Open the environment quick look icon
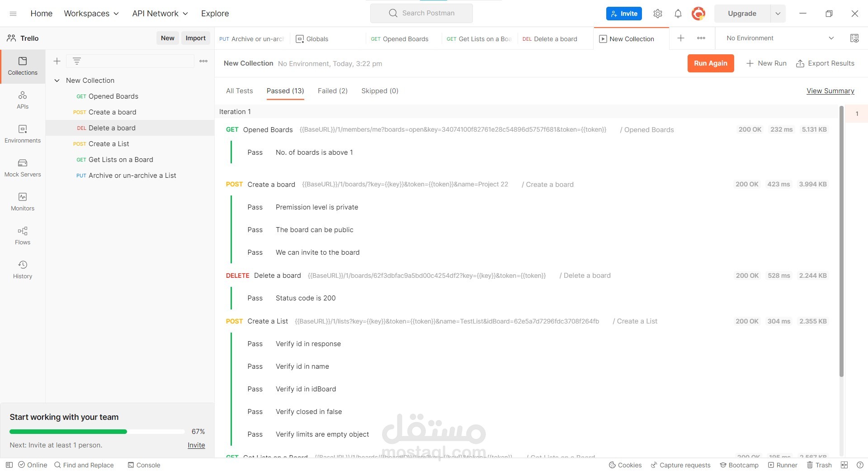868x471 pixels. (x=854, y=38)
